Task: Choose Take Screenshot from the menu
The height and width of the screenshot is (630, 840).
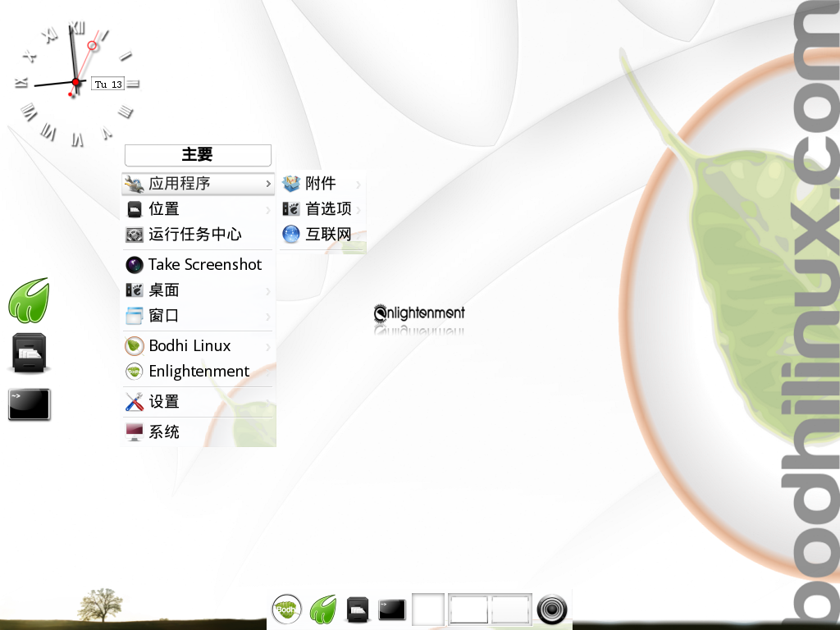Action: pos(199,264)
